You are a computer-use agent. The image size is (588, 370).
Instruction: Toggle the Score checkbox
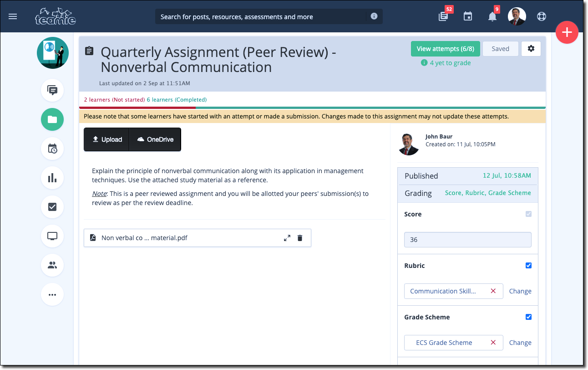point(528,214)
